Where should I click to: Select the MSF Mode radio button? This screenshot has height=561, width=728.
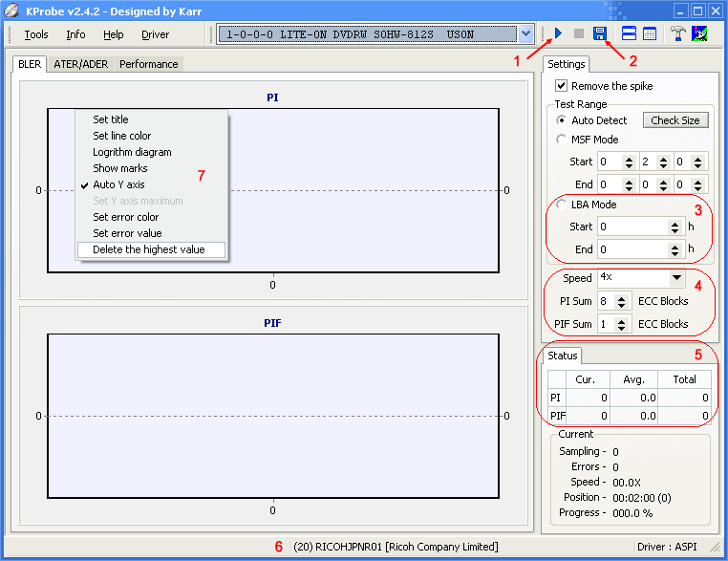pos(562,139)
